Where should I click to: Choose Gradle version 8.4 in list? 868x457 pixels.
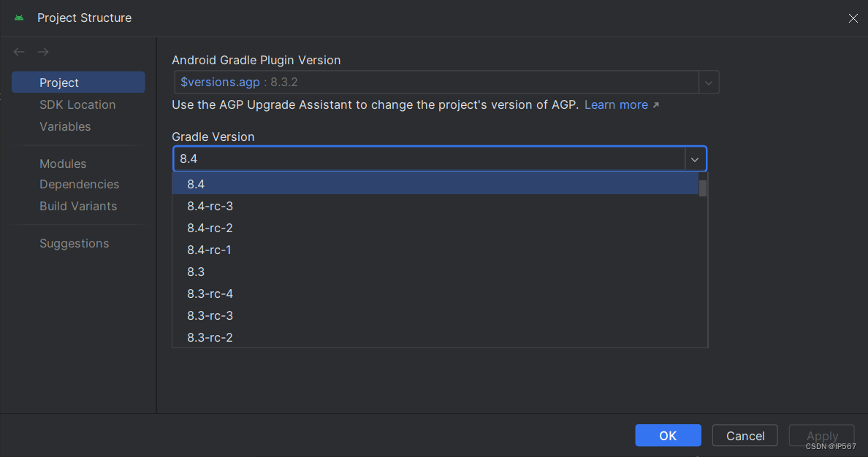[435, 184]
